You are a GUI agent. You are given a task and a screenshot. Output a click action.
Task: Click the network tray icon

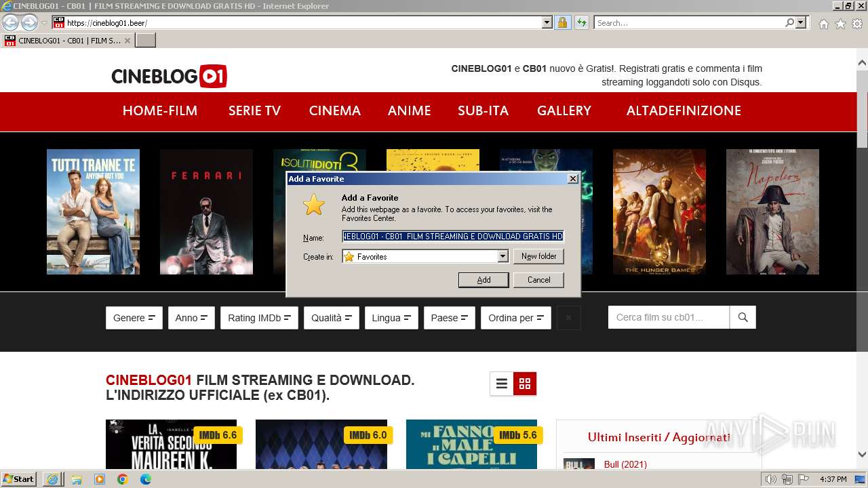point(787,479)
